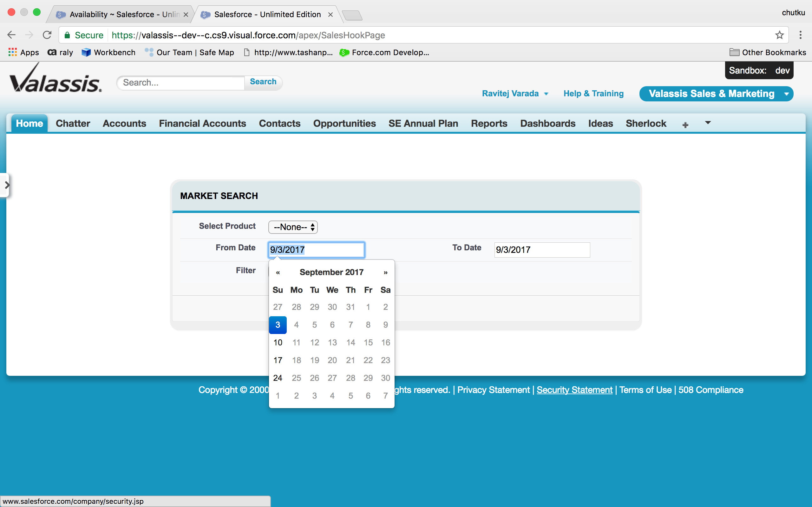Click the browser reload icon
Image resolution: width=812 pixels, height=507 pixels.
[x=47, y=35]
